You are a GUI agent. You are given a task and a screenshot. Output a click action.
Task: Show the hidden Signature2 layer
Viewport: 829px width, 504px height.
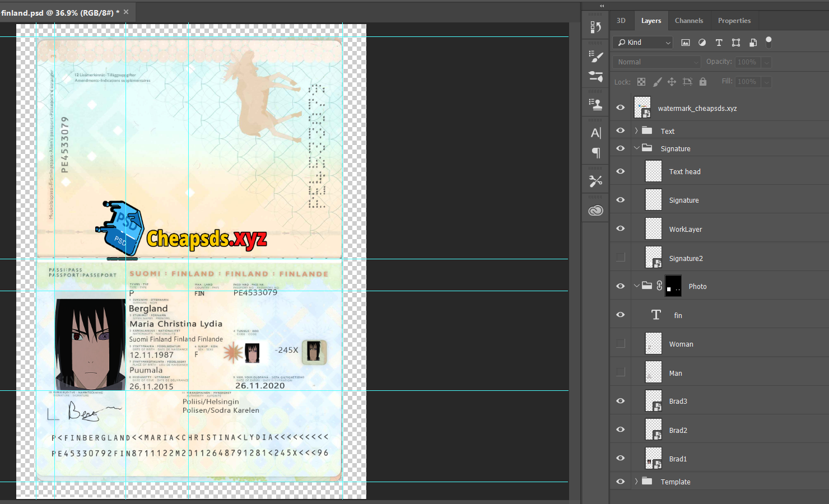coord(621,257)
